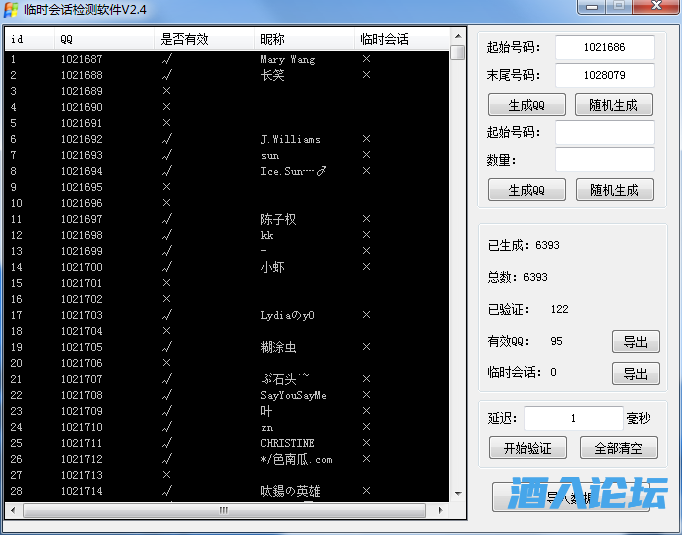Select the row with nickname Mary Wang

(x=287, y=59)
